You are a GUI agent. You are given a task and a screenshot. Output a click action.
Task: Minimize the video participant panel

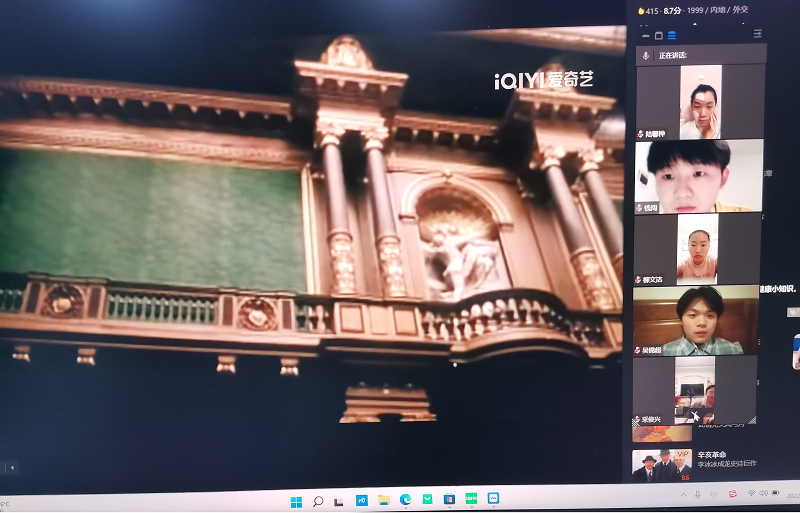coord(646,36)
